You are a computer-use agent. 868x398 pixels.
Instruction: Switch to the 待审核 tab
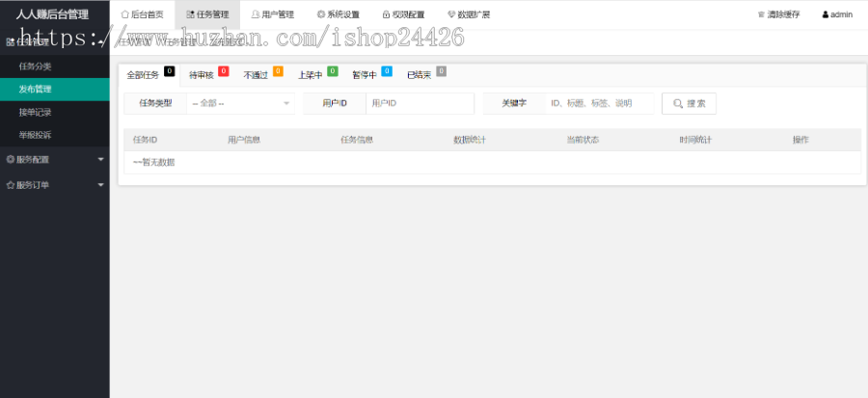tap(207, 75)
